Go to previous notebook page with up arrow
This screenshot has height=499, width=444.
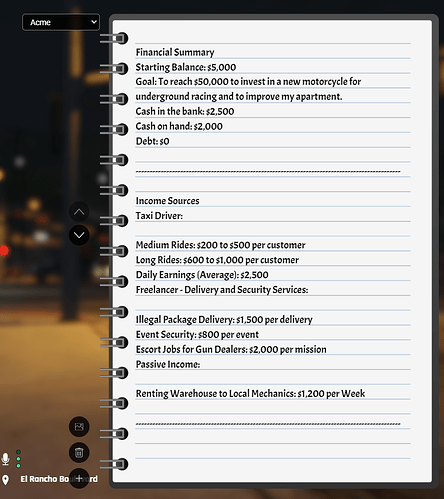click(x=79, y=212)
